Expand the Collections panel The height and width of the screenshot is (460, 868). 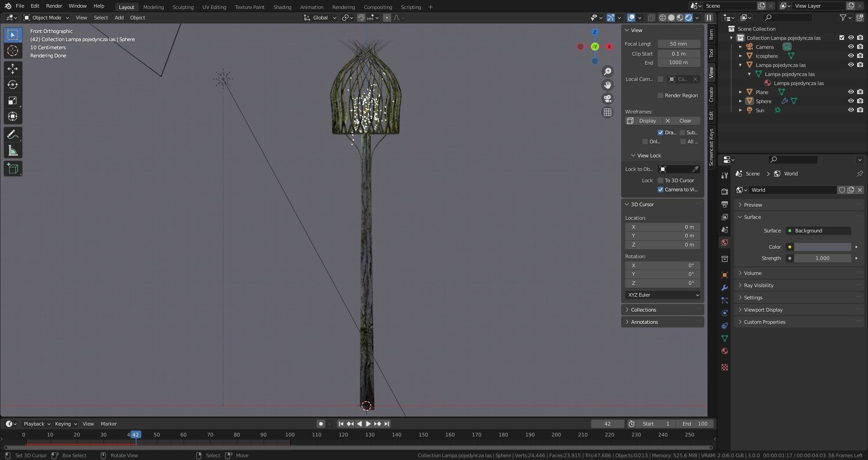click(663, 310)
